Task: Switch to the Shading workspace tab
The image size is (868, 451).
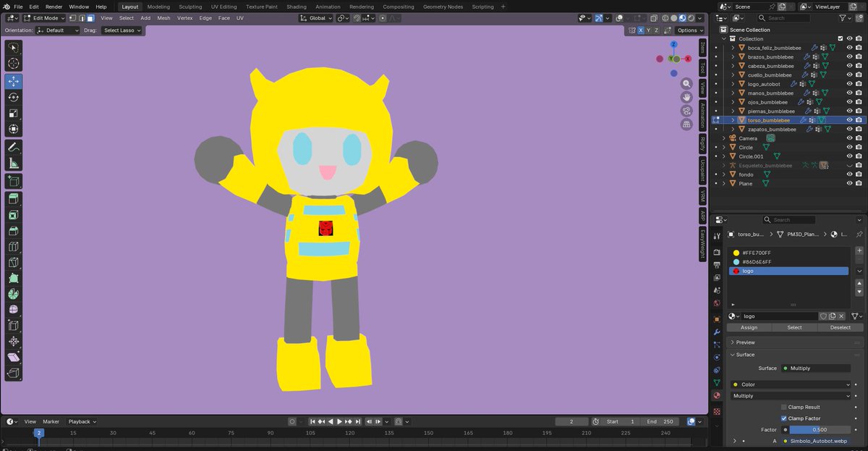Action: click(297, 7)
